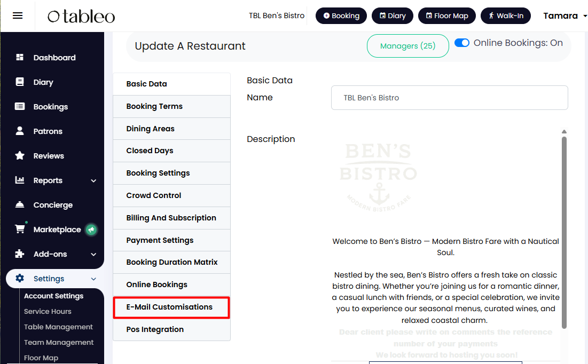The width and height of the screenshot is (588, 364).
Task: Select the Closed Days tab
Action: pyautogui.click(x=172, y=151)
